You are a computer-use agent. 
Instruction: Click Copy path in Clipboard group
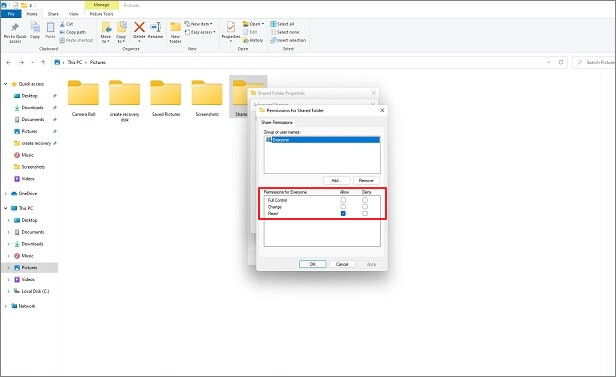click(x=73, y=32)
